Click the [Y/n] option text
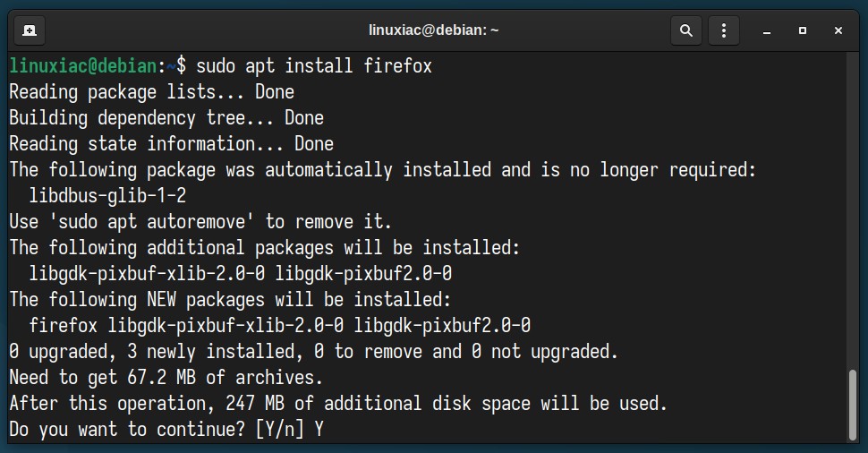The image size is (868, 453). [x=279, y=429]
